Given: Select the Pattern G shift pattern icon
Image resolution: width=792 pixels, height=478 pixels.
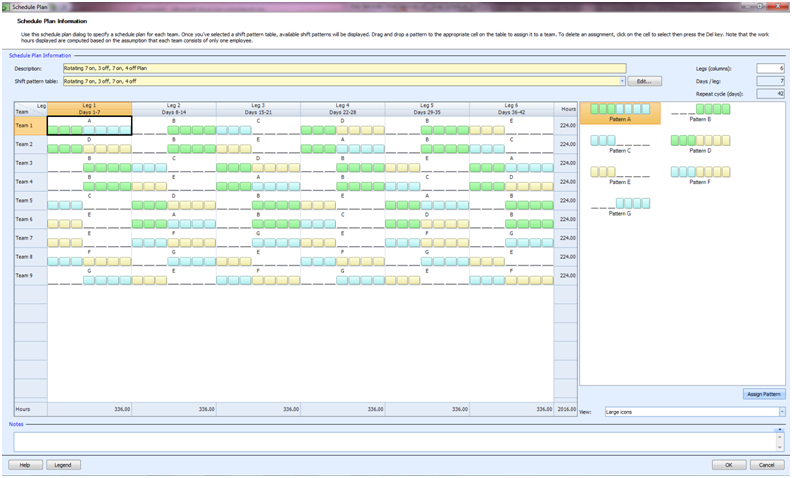Looking at the screenshot, I should pos(620,207).
